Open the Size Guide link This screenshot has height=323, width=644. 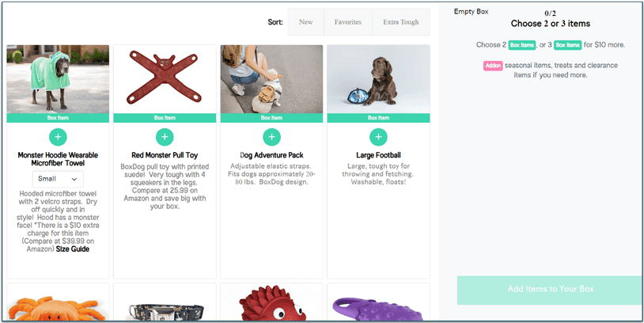pyautogui.click(x=71, y=249)
